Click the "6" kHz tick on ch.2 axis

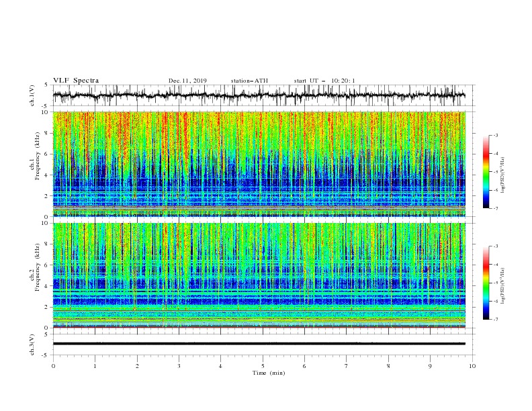[x=47, y=265]
